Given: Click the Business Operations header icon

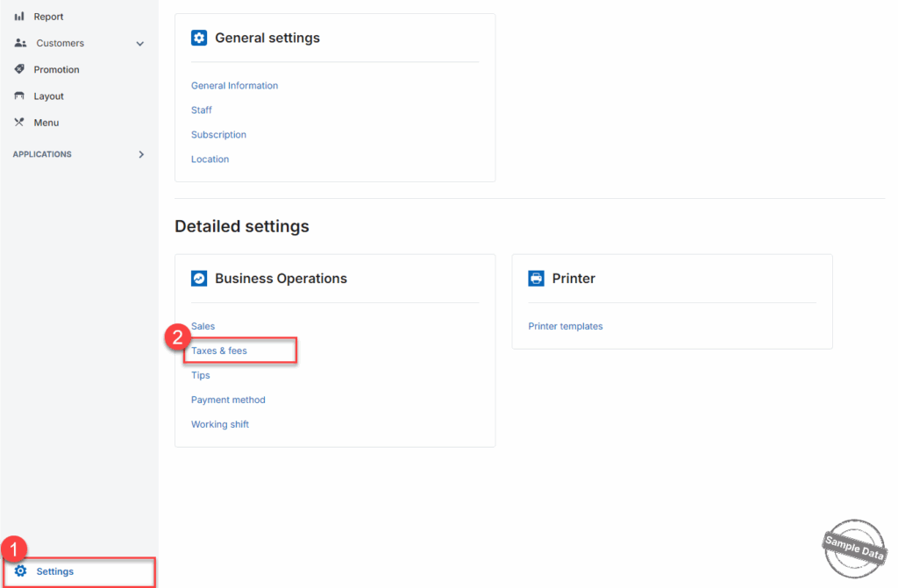Looking at the screenshot, I should 199,279.
